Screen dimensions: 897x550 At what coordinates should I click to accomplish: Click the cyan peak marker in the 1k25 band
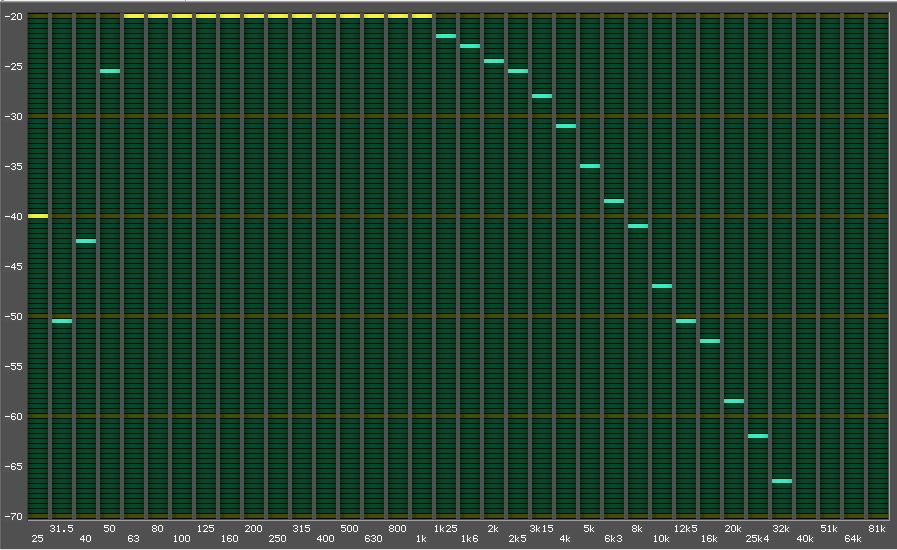click(x=446, y=36)
